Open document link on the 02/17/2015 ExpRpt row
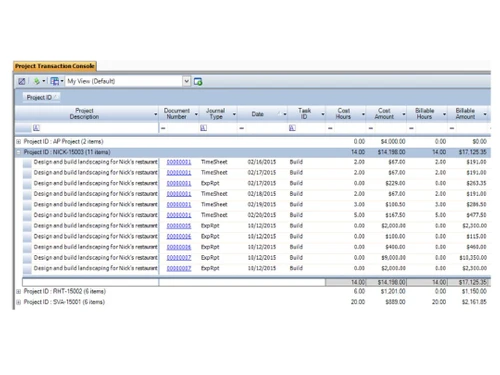Viewport: 500px width, 375px height. point(179,183)
